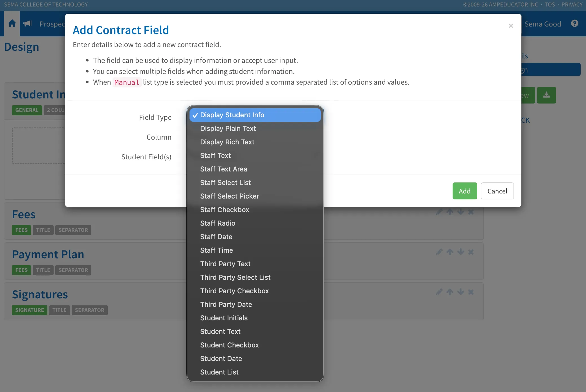Open the help question mark icon

point(574,23)
